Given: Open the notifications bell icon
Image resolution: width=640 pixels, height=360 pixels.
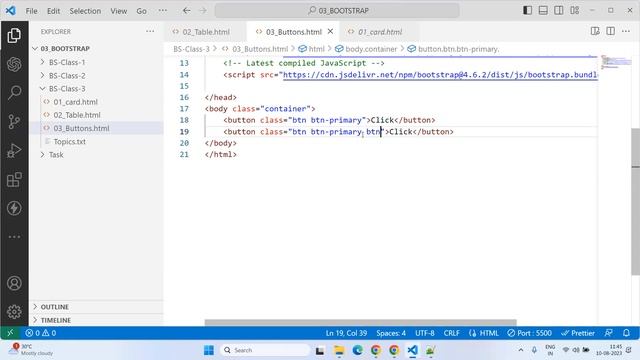Looking at the screenshot, I should [627, 333].
